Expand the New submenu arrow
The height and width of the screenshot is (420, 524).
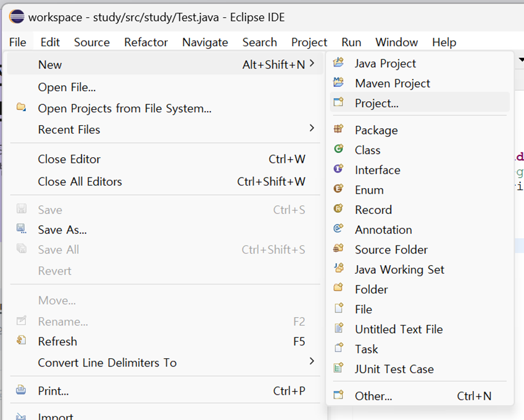(312, 63)
